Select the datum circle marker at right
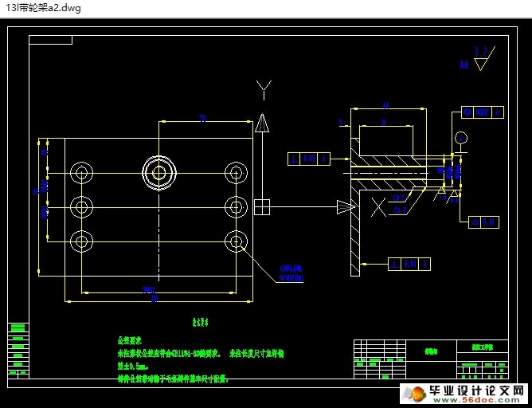The height and width of the screenshot is (408, 532). pos(460,139)
